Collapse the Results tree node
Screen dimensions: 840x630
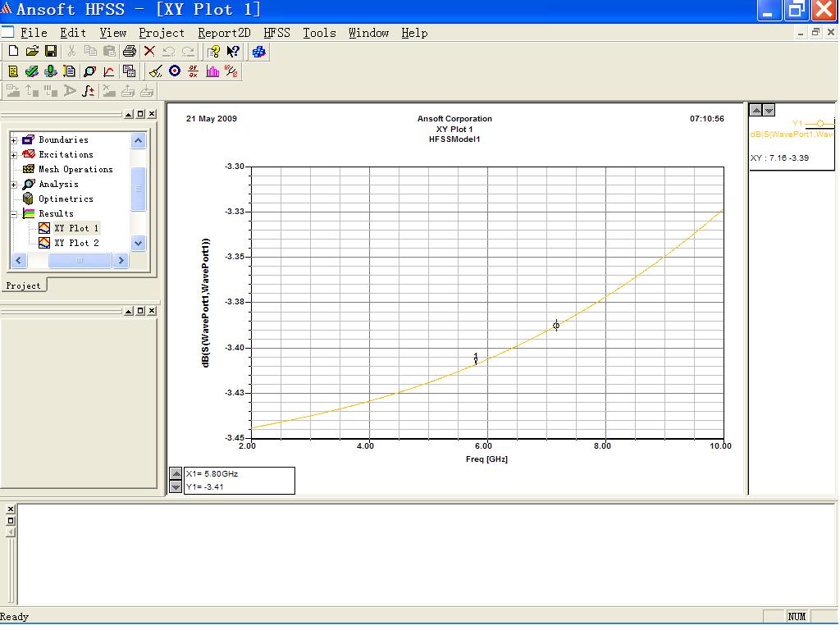click(x=14, y=214)
